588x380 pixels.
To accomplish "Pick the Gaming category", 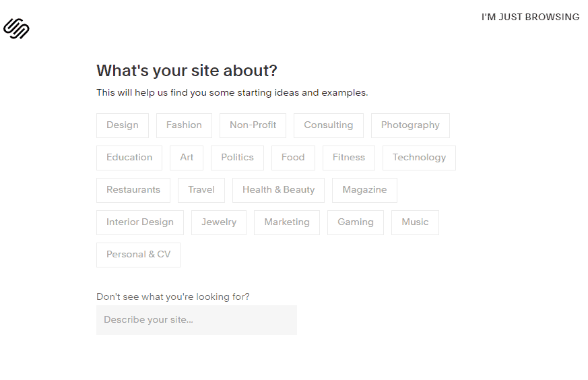I will pyautogui.click(x=356, y=222).
